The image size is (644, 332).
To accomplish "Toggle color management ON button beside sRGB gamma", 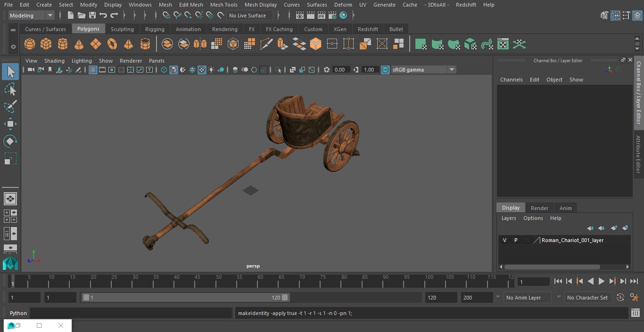I will coord(385,70).
